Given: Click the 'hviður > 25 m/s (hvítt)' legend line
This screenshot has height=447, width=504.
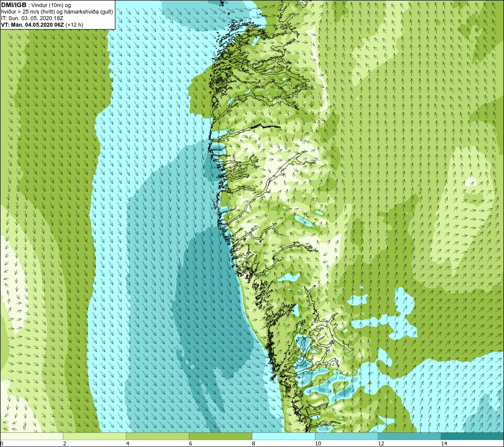Looking at the screenshot, I should [57, 12].
